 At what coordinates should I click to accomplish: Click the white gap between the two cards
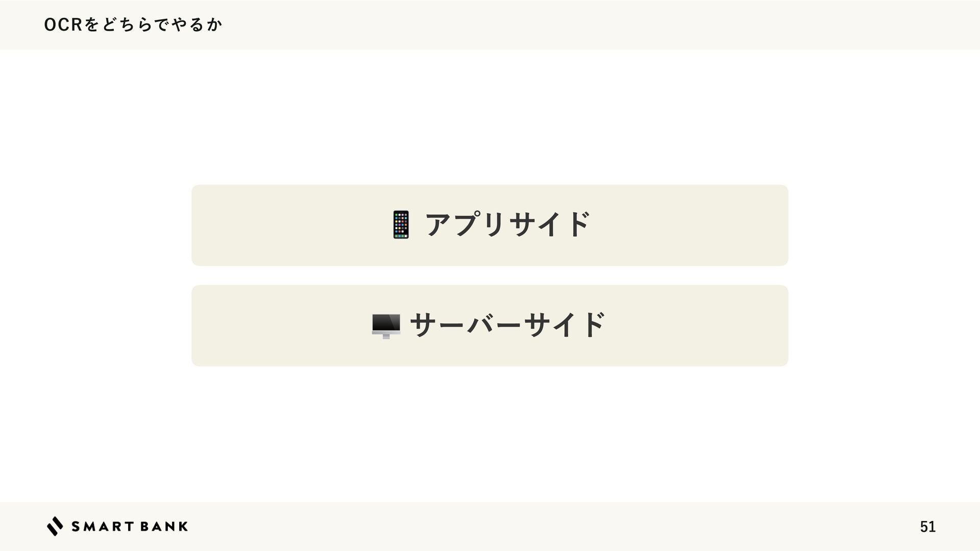pos(490,275)
